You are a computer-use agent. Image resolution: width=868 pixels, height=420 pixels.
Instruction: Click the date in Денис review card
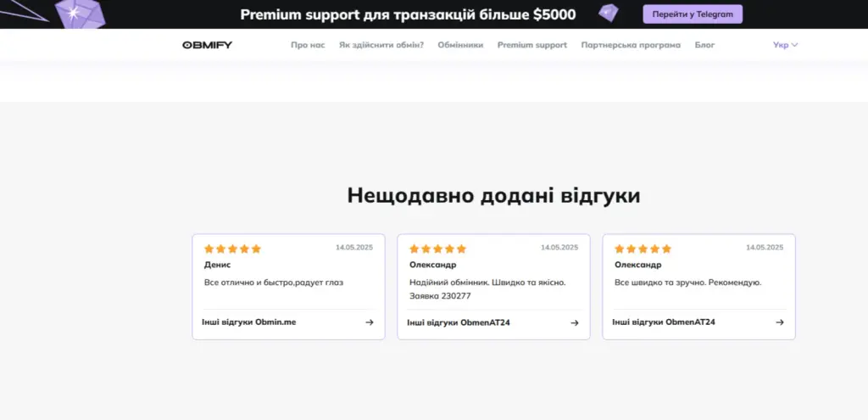pos(354,248)
